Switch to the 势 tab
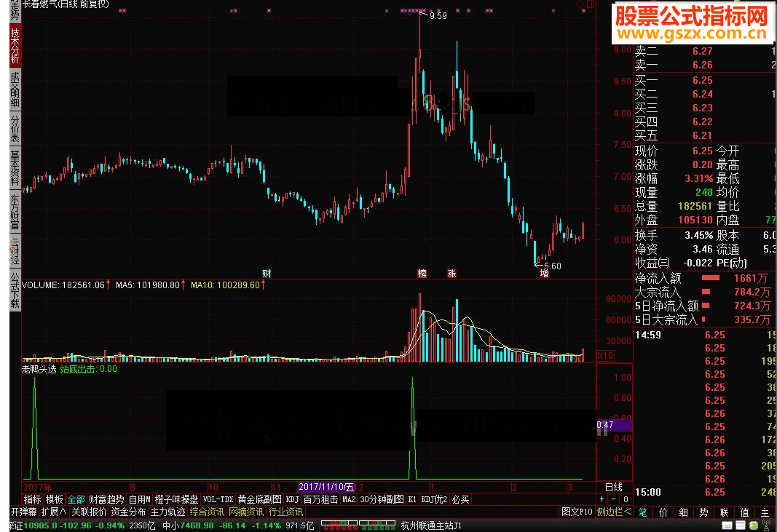The image size is (777, 532). pyautogui.click(x=703, y=512)
